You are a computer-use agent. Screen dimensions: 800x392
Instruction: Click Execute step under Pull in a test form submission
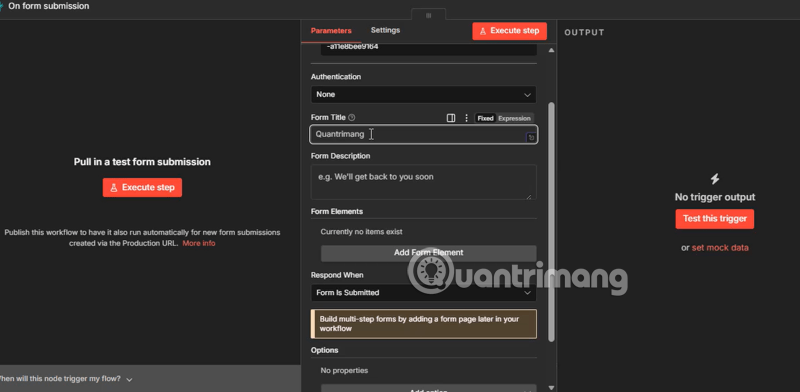coord(142,187)
